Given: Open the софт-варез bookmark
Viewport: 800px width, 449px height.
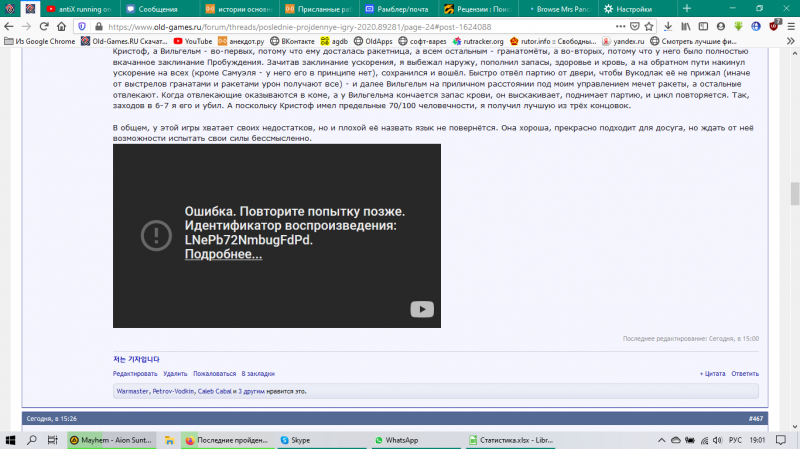Looking at the screenshot, I should [x=422, y=41].
